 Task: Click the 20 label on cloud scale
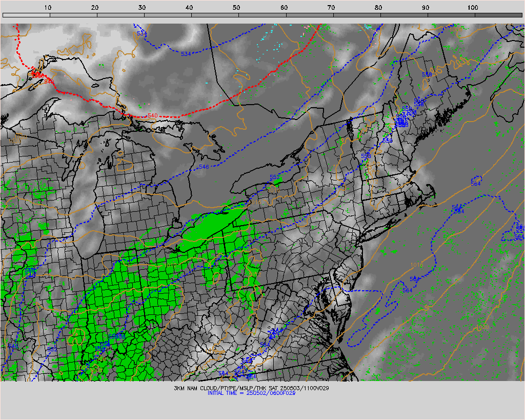click(x=95, y=7)
